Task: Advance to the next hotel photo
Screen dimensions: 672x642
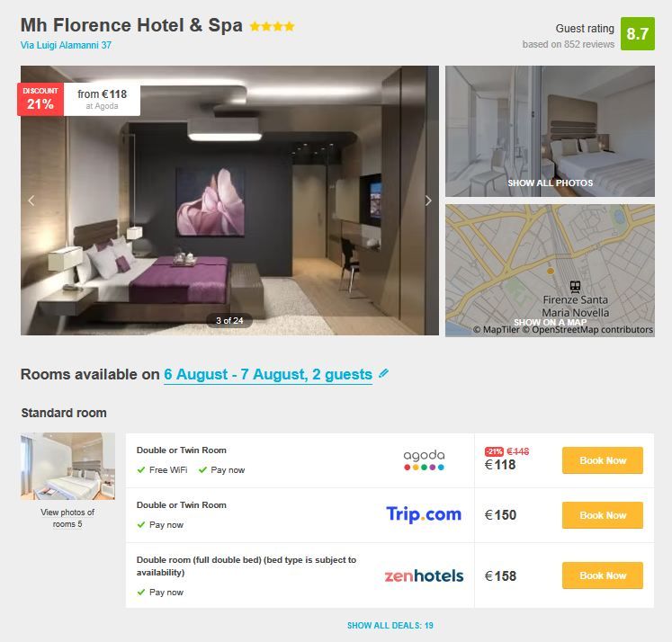Action: point(428,201)
